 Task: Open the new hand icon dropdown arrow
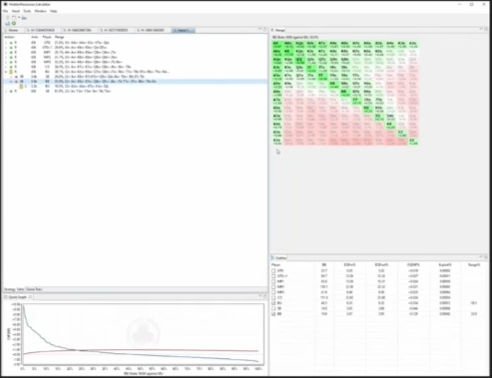pos(19,18)
